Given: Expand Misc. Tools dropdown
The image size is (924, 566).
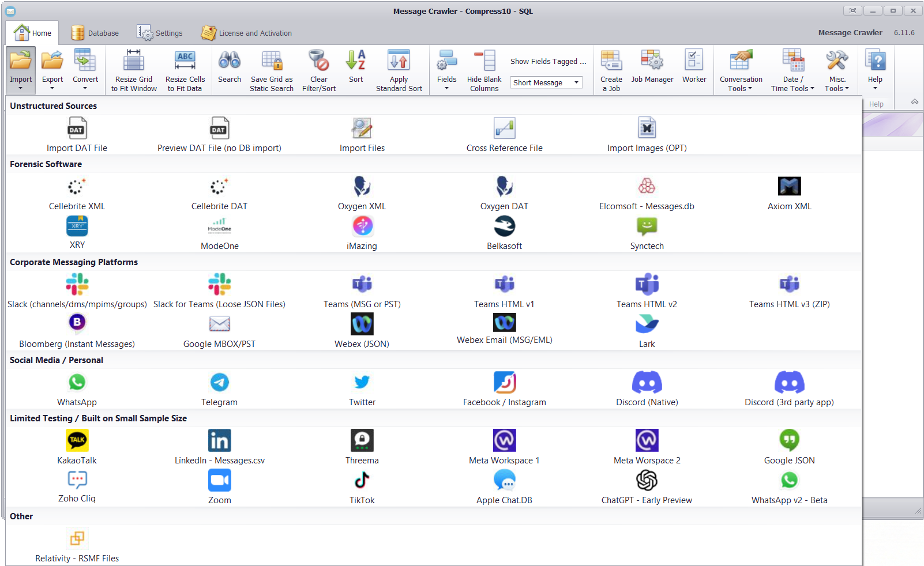Looking at the screenshot, I should (837, 70).
